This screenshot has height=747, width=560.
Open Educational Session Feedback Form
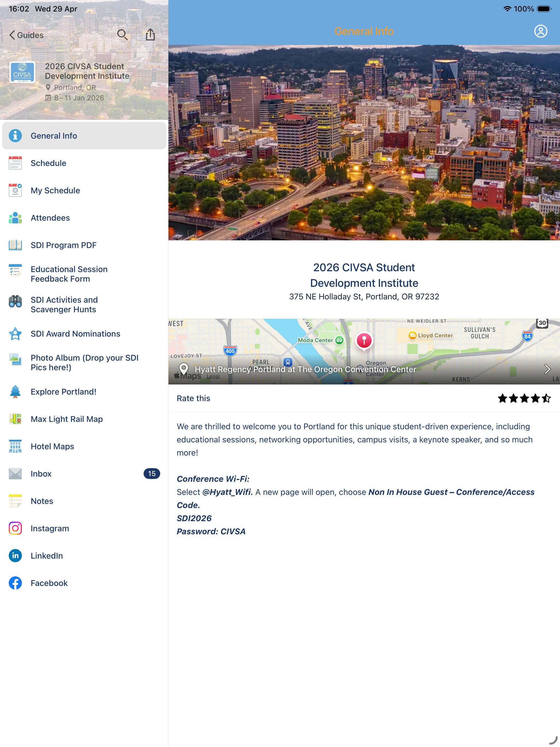(84, 274)
